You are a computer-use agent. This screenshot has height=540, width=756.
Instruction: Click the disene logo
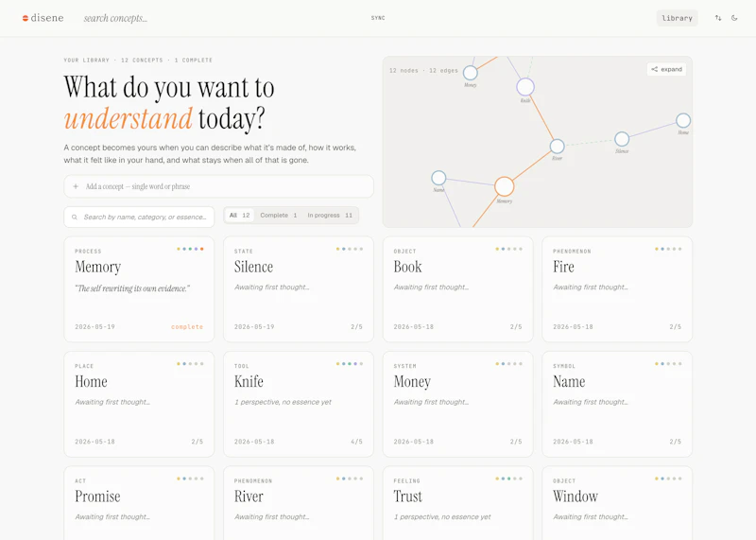[43, 18]
